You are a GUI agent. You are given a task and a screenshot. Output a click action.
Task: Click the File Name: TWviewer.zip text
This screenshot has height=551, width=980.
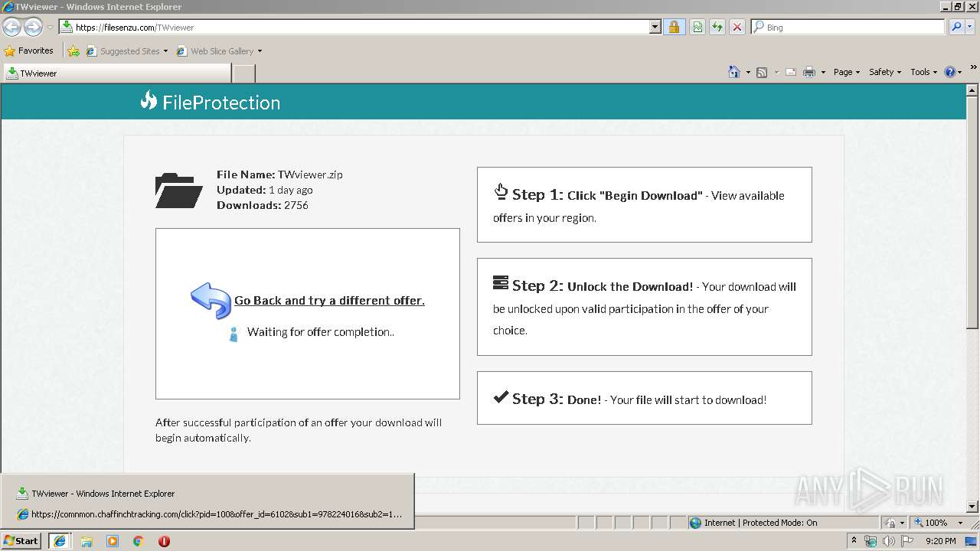(x=279, y=174)
